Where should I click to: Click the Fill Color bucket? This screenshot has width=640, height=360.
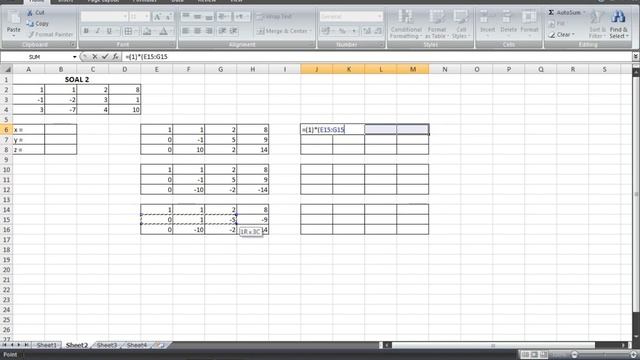(x=147, y=31)
